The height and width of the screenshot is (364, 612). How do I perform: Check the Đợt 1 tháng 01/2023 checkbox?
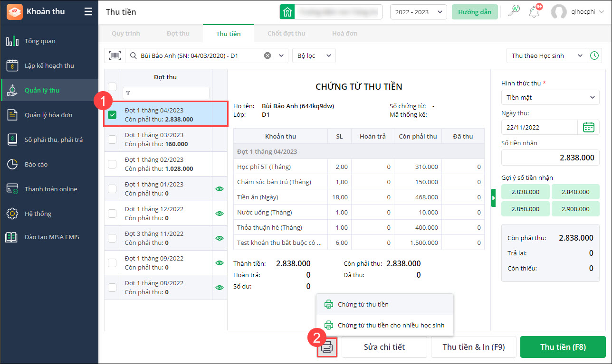[112, 189]
